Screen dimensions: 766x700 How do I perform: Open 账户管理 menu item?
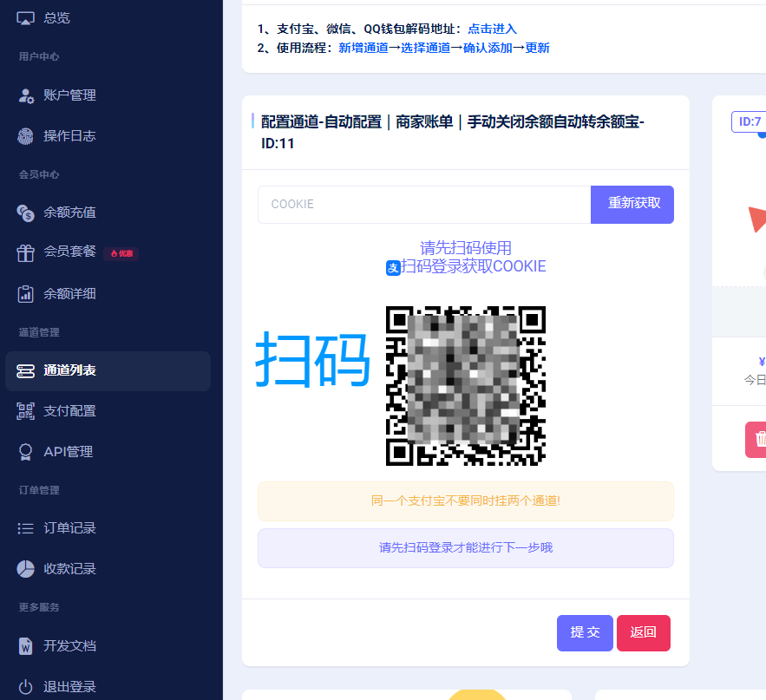[x=69, y=95]
